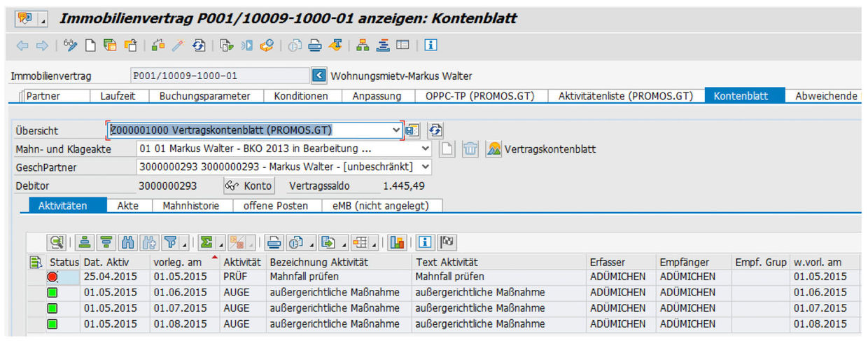Click the details magnifier icon in table toolbar
The image size is (868, 341).
coord(57,242)
